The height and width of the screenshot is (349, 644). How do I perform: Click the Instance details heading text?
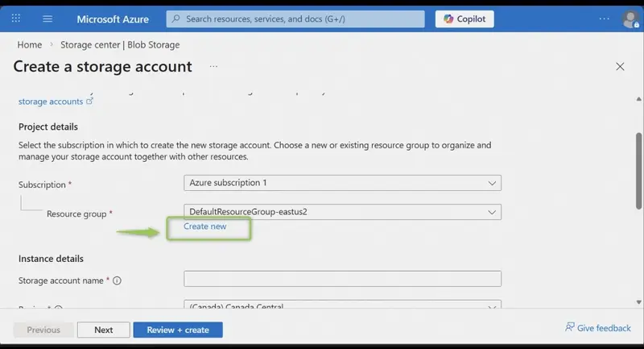[x=51, y=259]
